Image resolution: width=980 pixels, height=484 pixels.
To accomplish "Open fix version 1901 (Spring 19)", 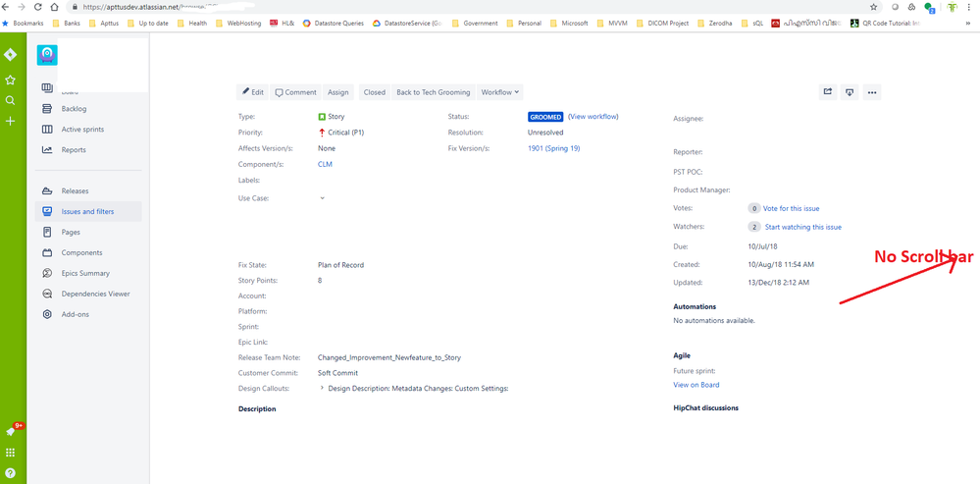I will coord(553,148).
